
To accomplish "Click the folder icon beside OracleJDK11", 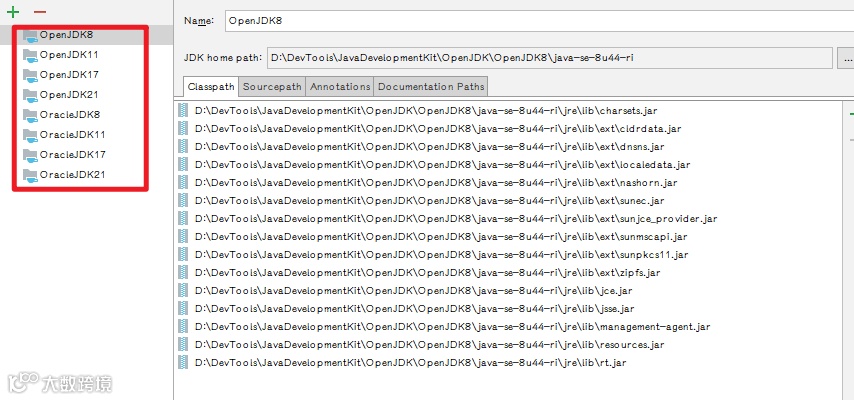I will coord(30,135).
